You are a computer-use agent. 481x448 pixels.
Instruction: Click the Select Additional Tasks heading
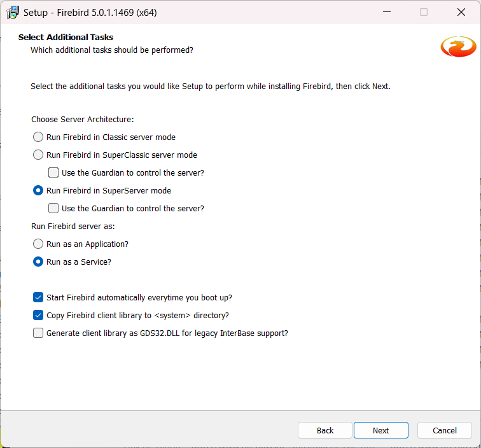pos(66,37)
